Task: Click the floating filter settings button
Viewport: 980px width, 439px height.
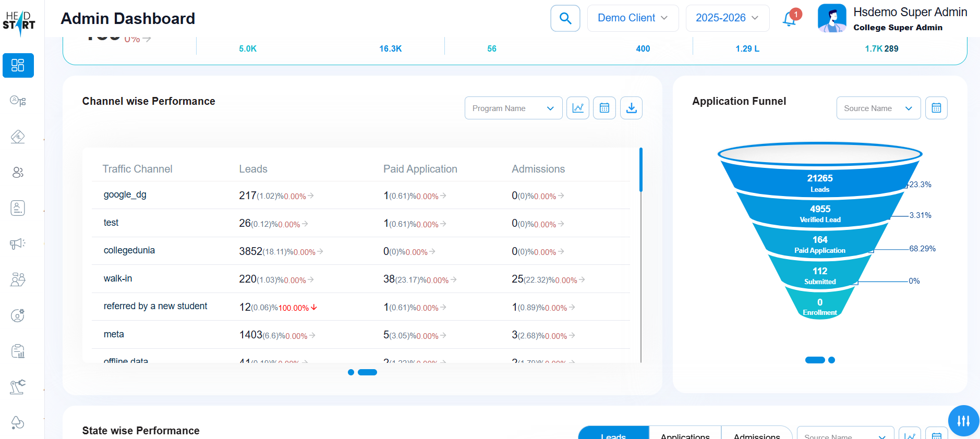Action: 963,420
